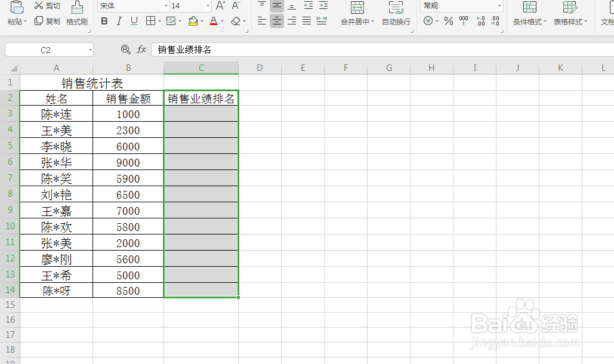This screenshot has height=364, width=614.
Task: Toggle Italic formatting
Action: coord(119,21)
